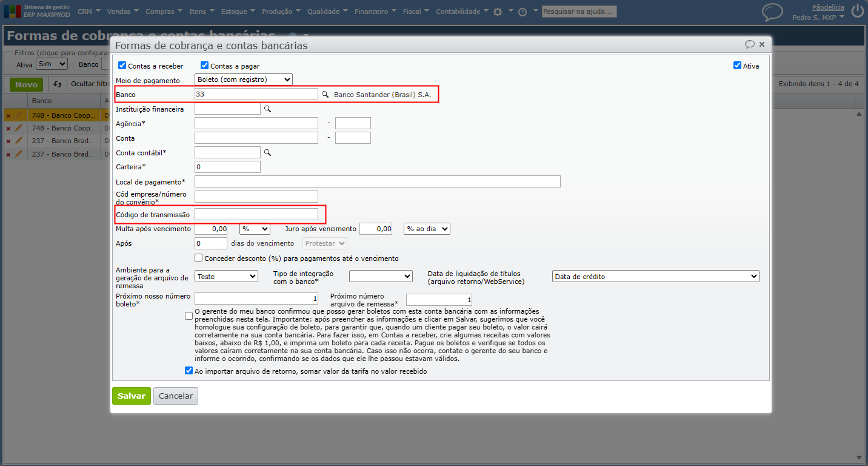Open the settings gear icon in top menu
This screenshot has width=868, height=466.
click(x=498, y=12)
